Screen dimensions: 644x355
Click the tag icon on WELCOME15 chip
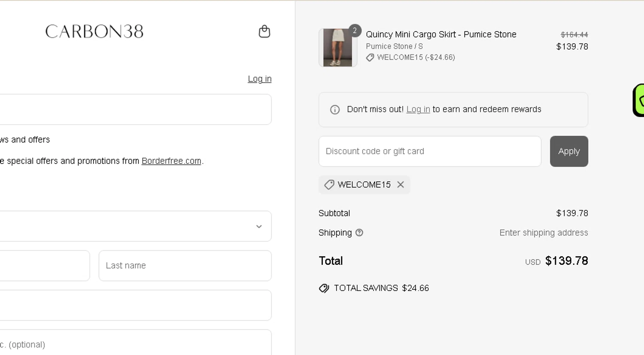point(329,184)
